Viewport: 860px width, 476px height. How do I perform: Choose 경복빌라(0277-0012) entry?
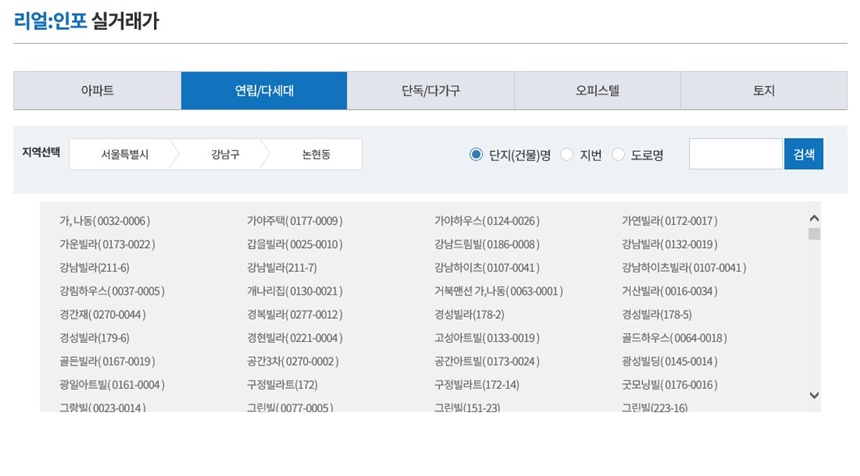(295, 315)
